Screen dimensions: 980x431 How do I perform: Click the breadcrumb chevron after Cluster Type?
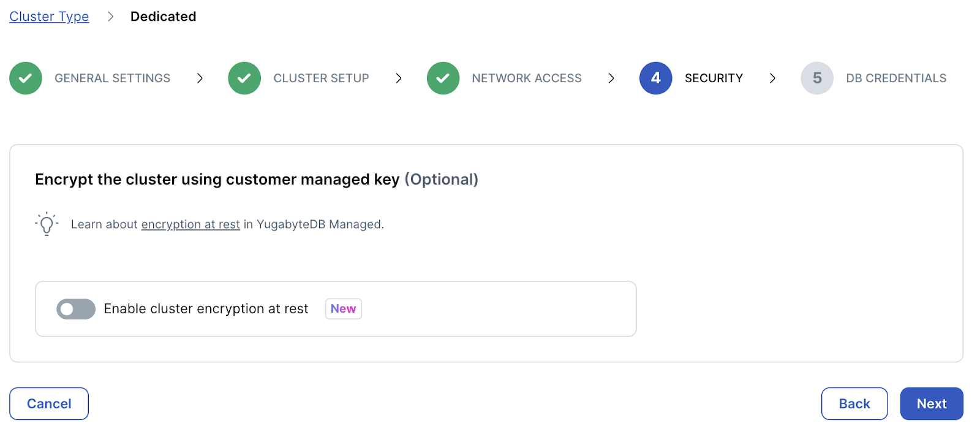click(x=110, y=17)
